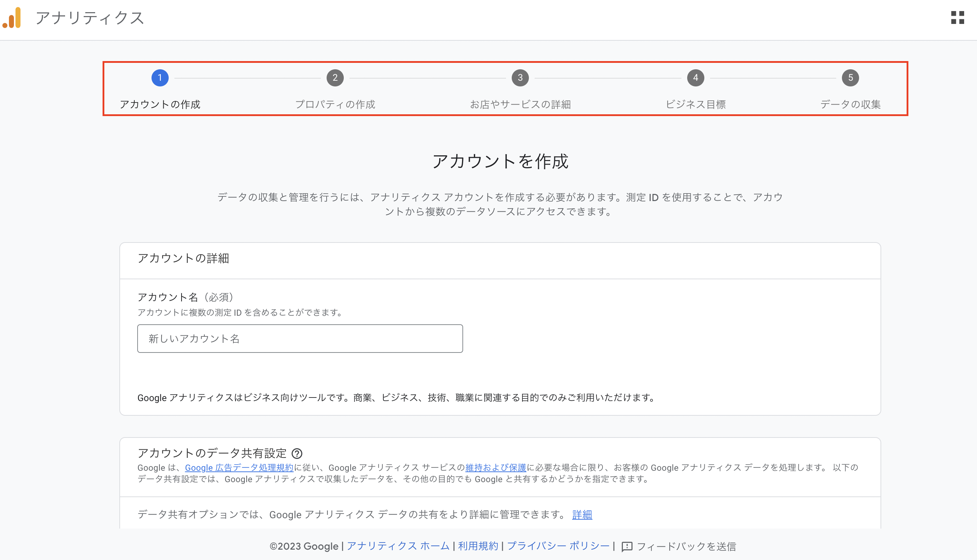Select step 3 circle お店やサービスの詳細

520,78
